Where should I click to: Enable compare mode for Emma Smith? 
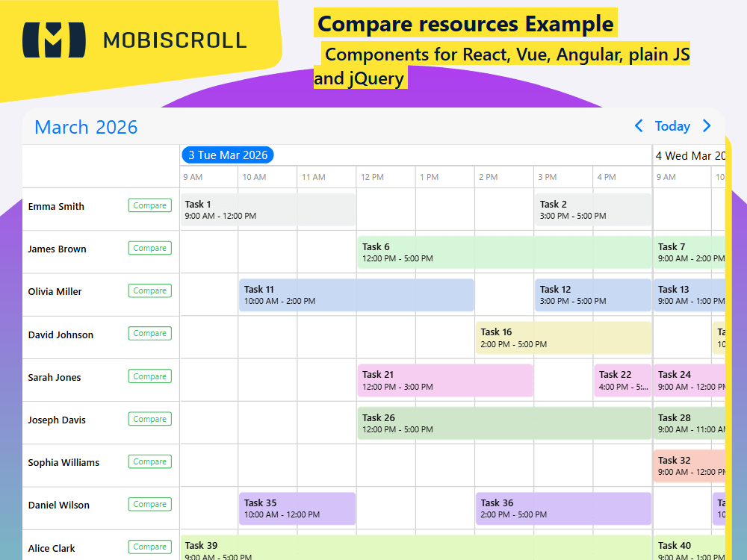[149, 205]
